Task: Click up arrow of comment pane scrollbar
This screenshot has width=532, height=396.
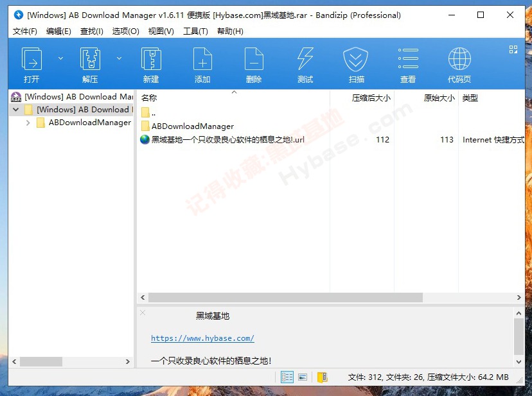Action: click(519, 313)
